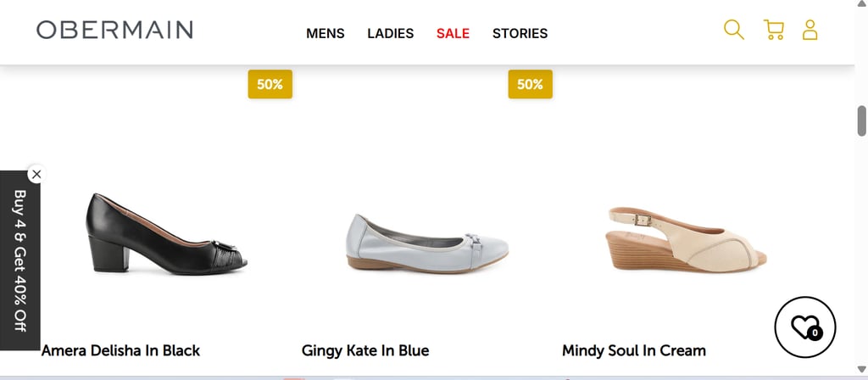Screen dimensions: 868x380
Task: Open the floating wishlist heart button
Action: coord(804,327)
